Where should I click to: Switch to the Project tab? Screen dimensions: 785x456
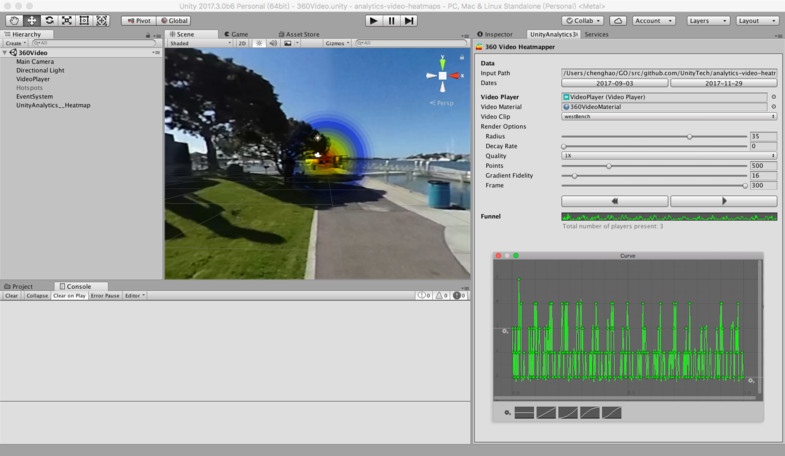19,286
